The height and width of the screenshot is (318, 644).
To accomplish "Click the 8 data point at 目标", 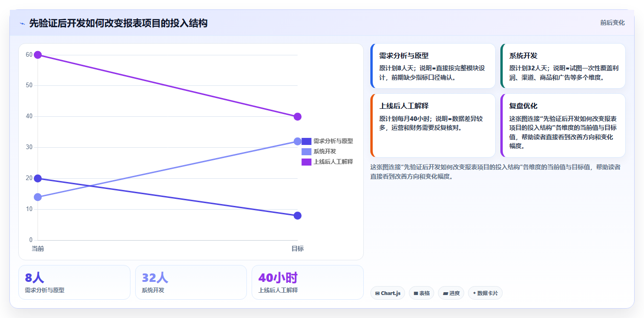I will (x=297, y=215).
